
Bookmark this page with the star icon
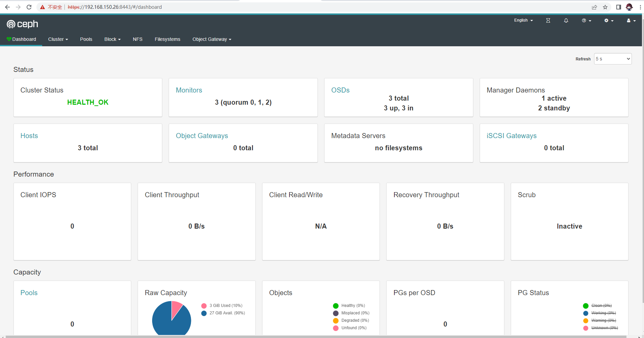(x=605, y=7)
